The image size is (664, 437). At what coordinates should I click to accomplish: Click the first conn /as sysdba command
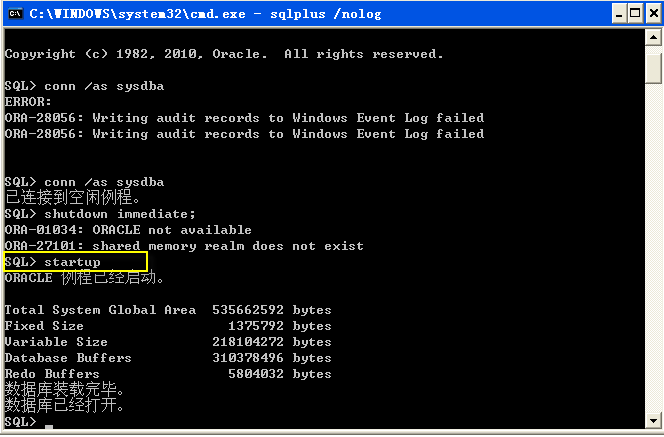(104, 86)
